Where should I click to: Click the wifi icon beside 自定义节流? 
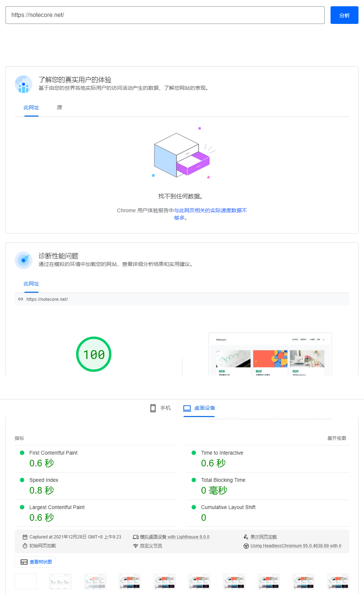136,546
